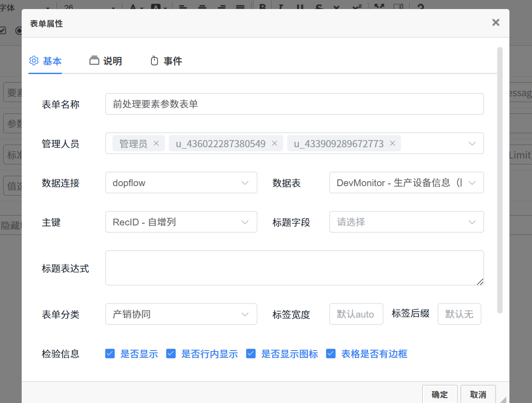Click the 确定 button
The width and height of the screenshot is (532, 403).
pyautogui.click(x=439, y=394)
